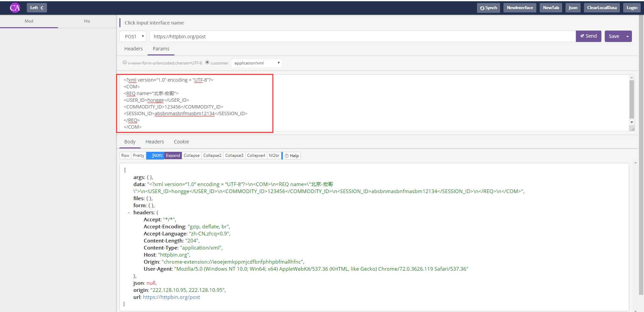Image resolution: width=644 pixels, height=312 pixels.
Task: Click the Content-Type value "application/xml"
Action: (x=201, y=248)
